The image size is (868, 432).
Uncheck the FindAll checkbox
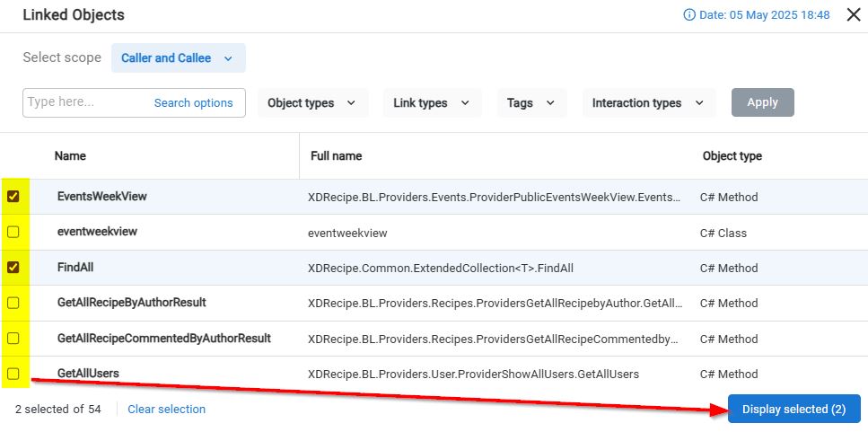[x=13, y=268]
